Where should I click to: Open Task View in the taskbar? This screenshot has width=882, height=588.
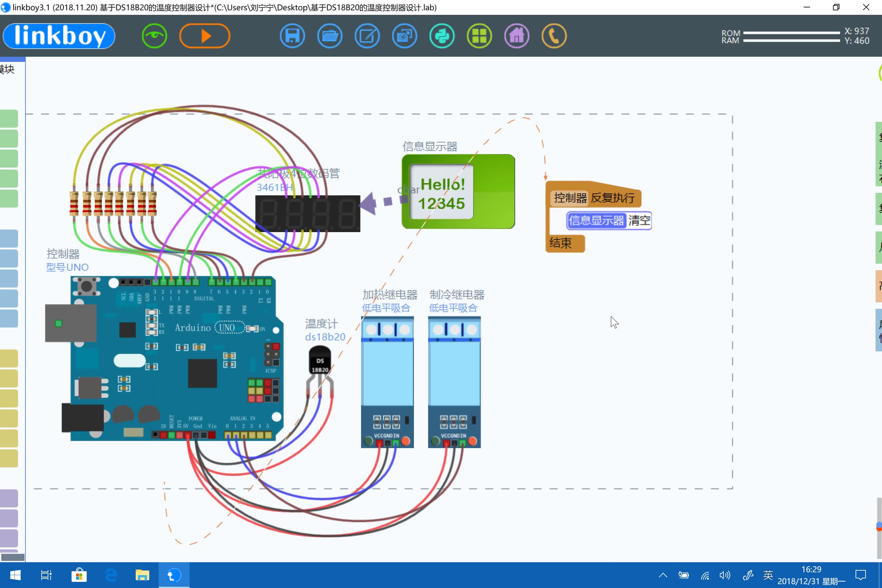(46, 575)
